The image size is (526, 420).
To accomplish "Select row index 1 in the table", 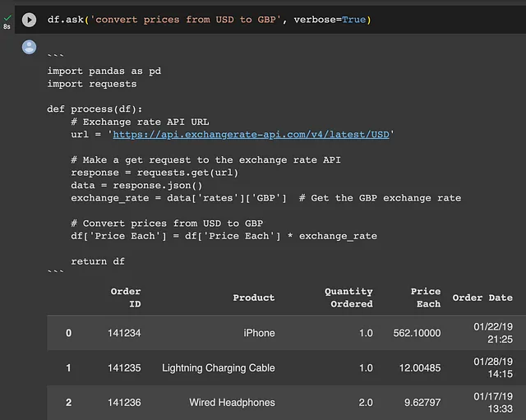I will point(68,368).
